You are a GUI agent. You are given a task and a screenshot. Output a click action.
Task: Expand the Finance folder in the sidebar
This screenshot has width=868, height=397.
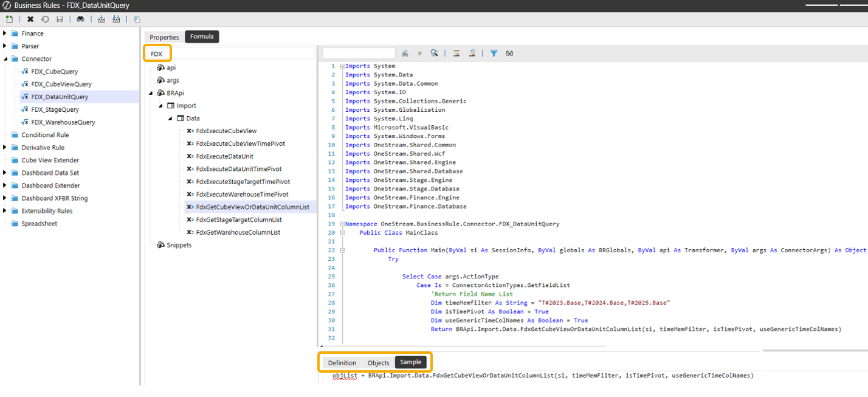(x=5, y=33)
